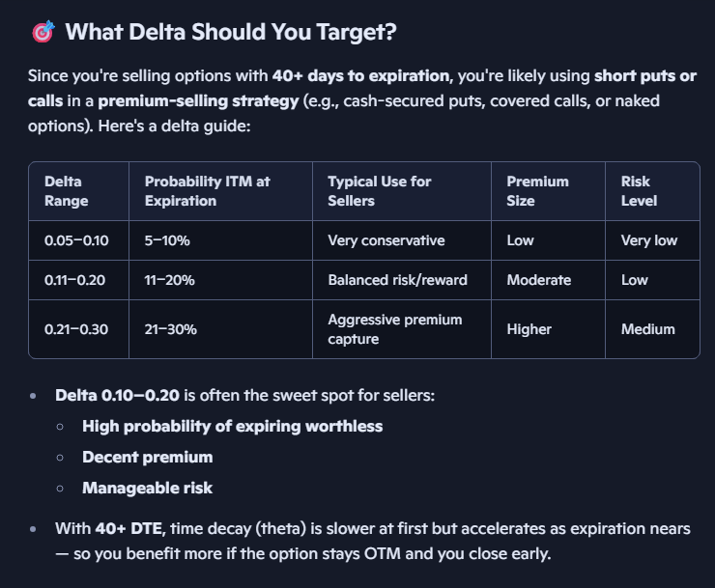Click the "0.21–0.30" delta range cell
Screen dimensions: 715x588
coord(76,329)
